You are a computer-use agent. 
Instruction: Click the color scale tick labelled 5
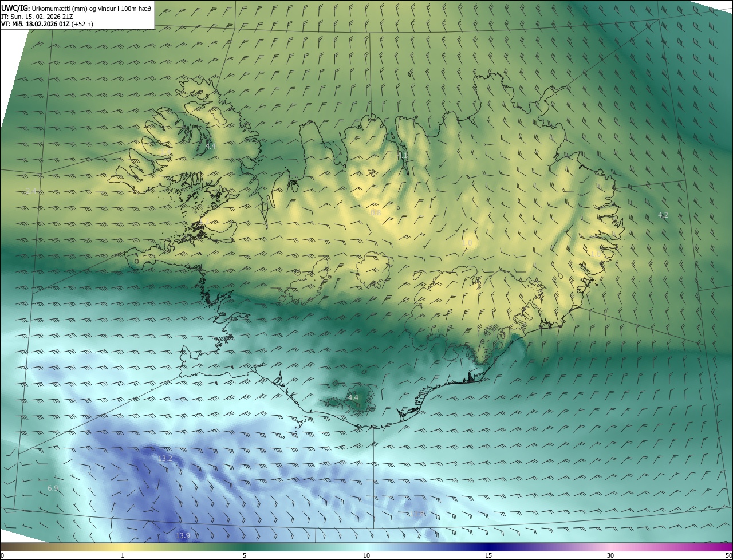245,555
